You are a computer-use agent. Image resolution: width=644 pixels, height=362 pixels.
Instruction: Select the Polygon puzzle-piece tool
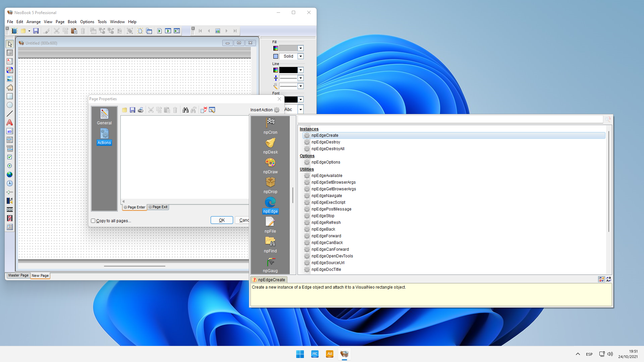10,87
